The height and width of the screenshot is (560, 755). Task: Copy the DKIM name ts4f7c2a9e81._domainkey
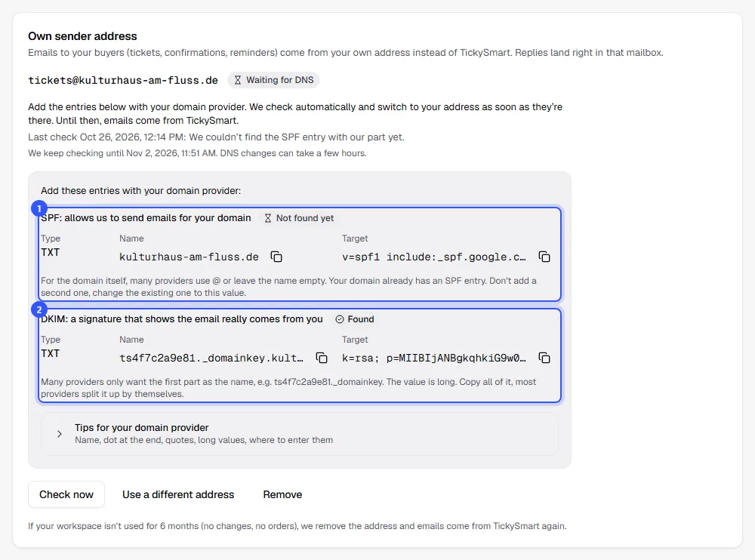(x=321, y=358)
